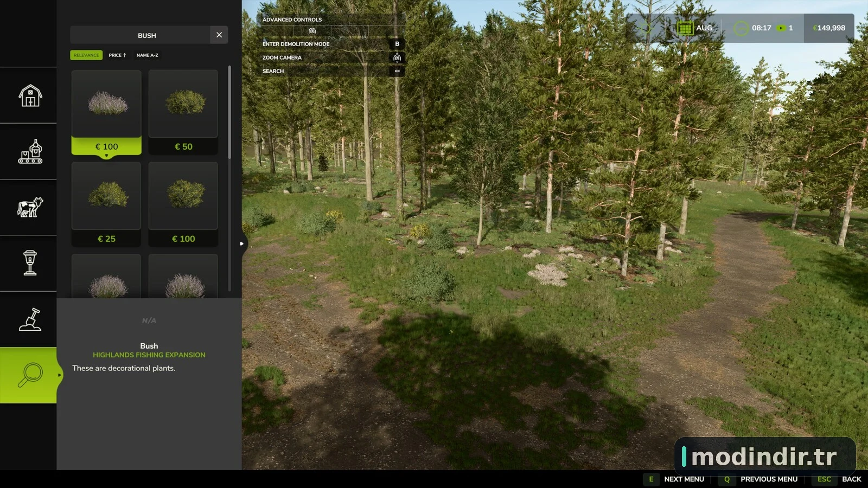This screenshot has width=868, height=488.
Task: Select the green bush priced € 100
Action: [x=183, y=204]
